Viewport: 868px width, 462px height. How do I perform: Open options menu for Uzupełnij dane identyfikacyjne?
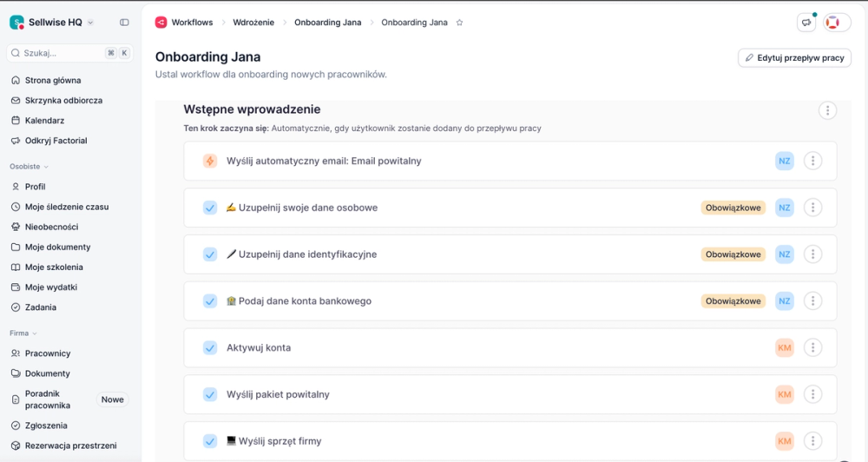(x=812, y=254)
